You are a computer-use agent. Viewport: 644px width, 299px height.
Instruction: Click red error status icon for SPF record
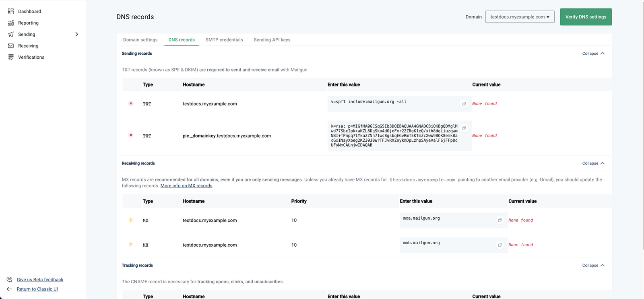click(131, 103)
